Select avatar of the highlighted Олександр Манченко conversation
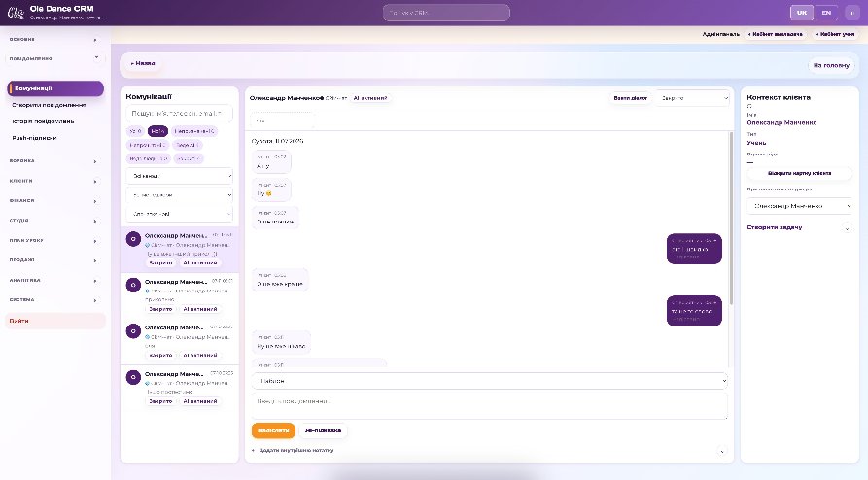Image resolution: width=868 pixels, height=480 pixels. point(133,239)
